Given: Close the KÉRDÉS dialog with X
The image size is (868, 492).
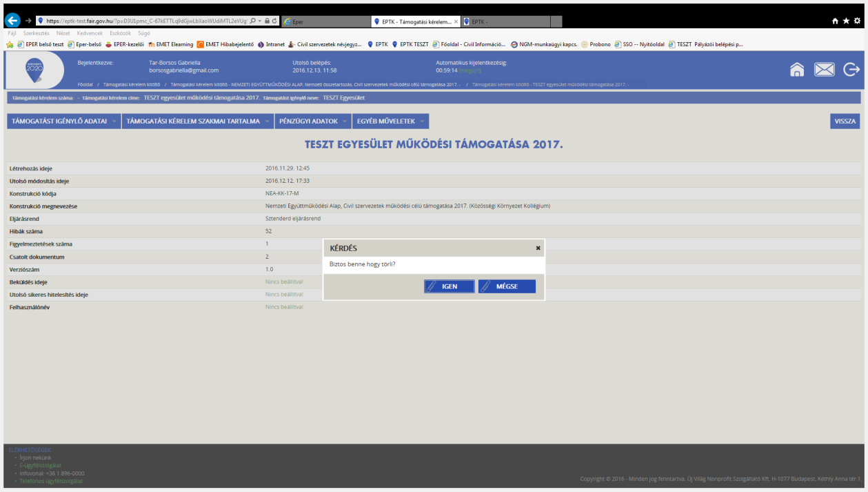Looking at the screenshot, I should 538,248.
